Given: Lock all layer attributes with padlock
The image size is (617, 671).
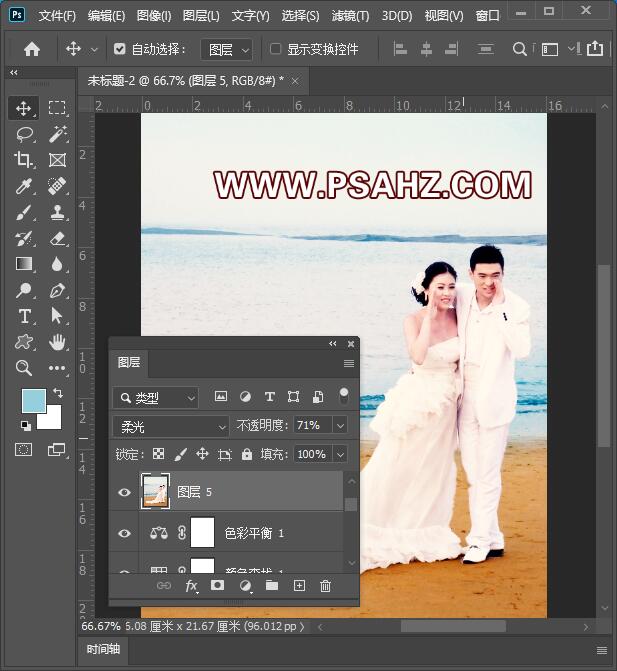Looking at the screenshot, I should point(247,454).
